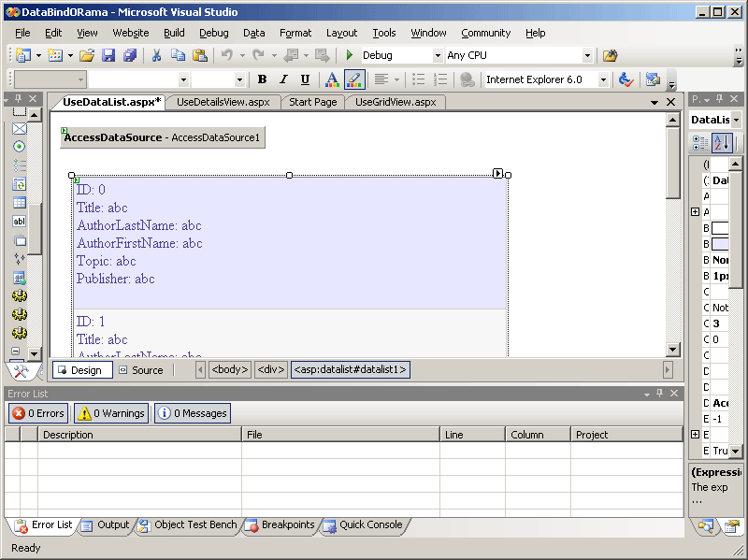748x560 pixels.
Task: Toggle the 0 Warnings filter
Action: click(x=110, y=413)
